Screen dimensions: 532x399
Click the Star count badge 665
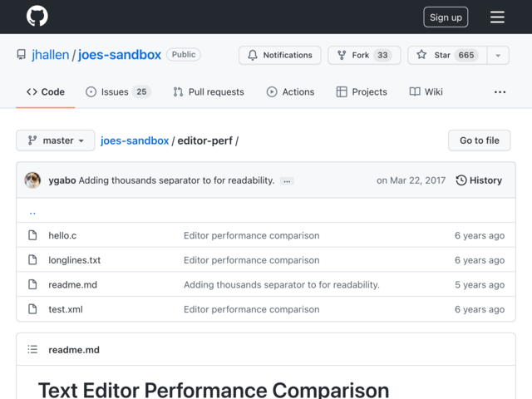(466, 55)
